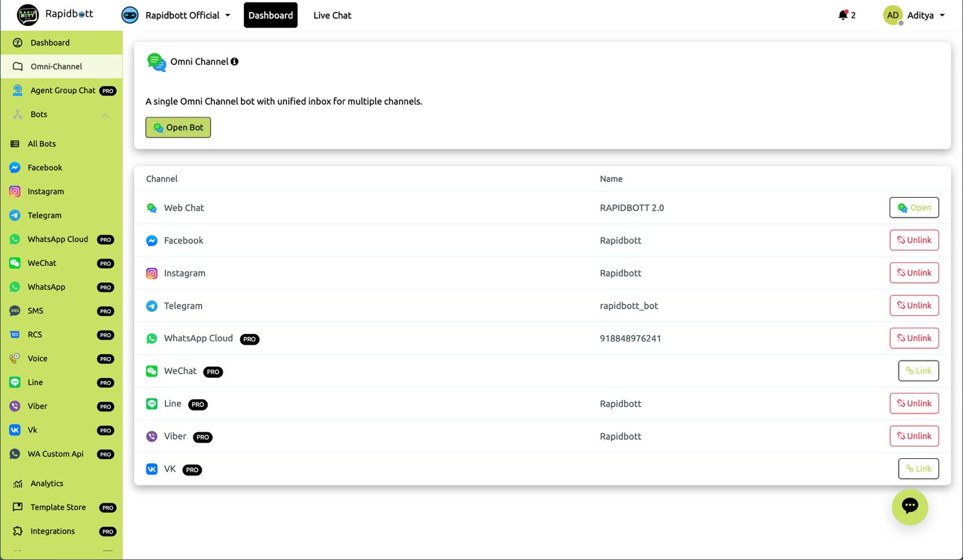Image resolution: width=963 pixels, height=560 pixels.
Task: Unlink the Line channel
Action: pos(914,403)
